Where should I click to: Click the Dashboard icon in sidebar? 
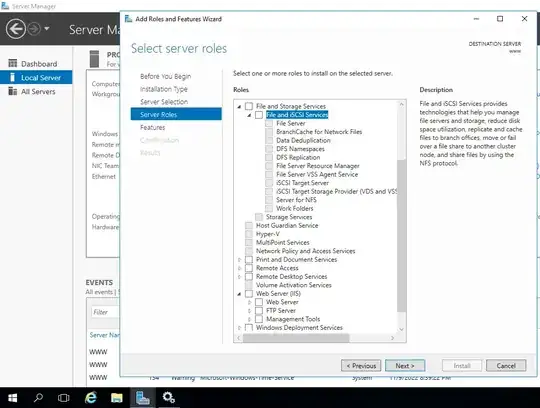coord(12,63)
